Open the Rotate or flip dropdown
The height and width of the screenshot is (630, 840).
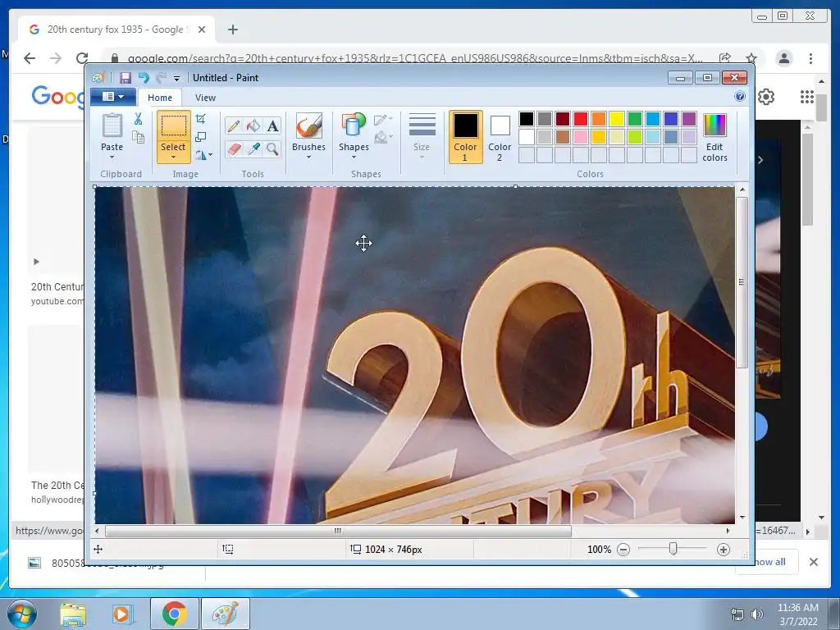[x=203, y=155]
